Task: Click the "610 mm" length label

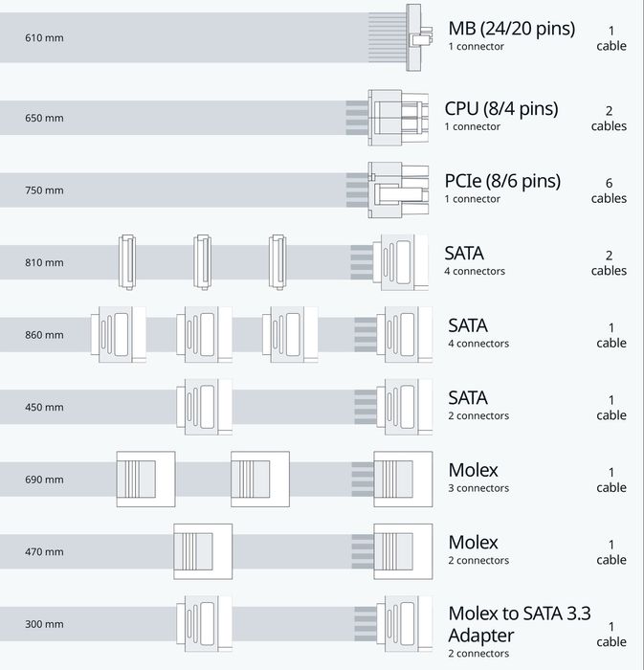Action: (44, 38)
